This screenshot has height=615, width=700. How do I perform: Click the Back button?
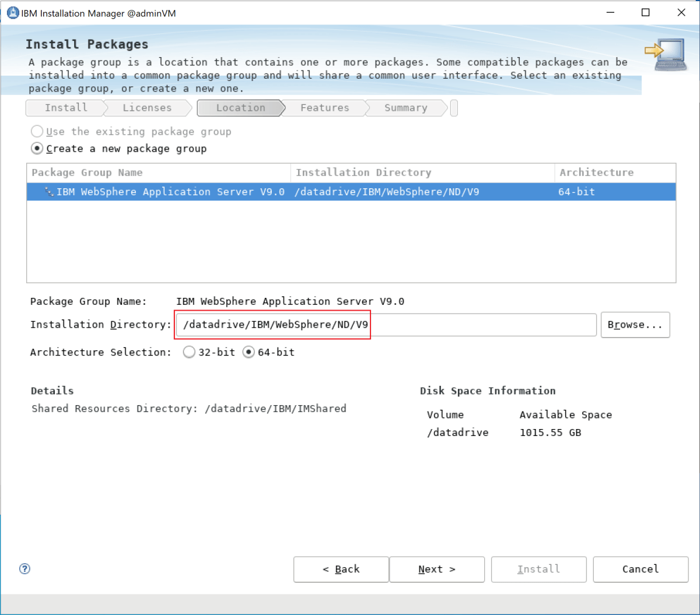341,569
